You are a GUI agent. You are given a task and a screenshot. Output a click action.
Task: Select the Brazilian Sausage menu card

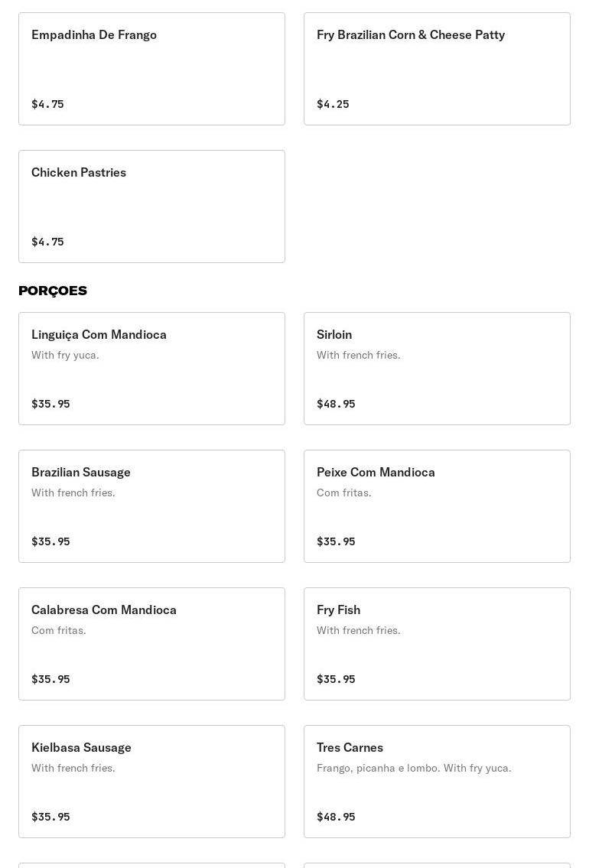[151, 506]
